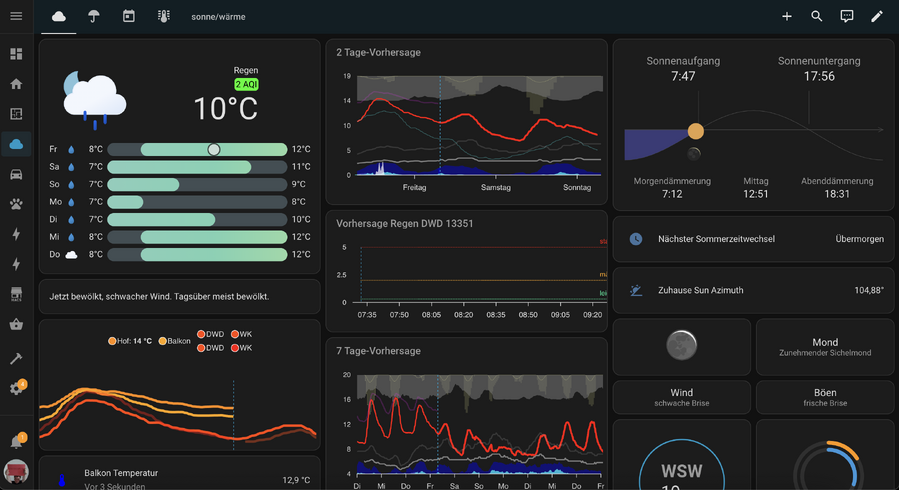899x490 pixels.
Task: Open the Assist chat icon
Action: click(x=847, y=16)
